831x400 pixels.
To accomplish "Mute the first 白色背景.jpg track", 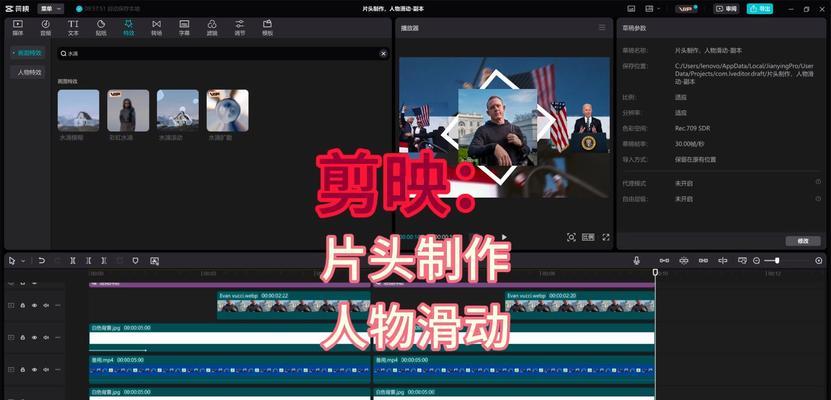I will pyautogui.click(x=46, y=337).
